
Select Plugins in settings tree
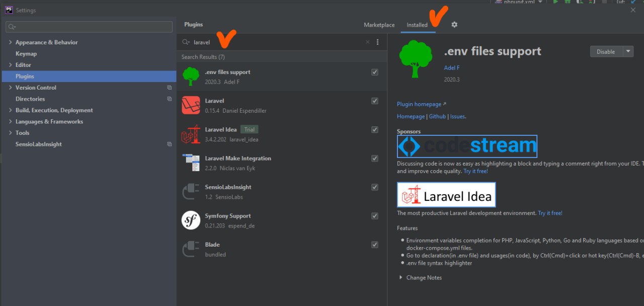point(25,76)
